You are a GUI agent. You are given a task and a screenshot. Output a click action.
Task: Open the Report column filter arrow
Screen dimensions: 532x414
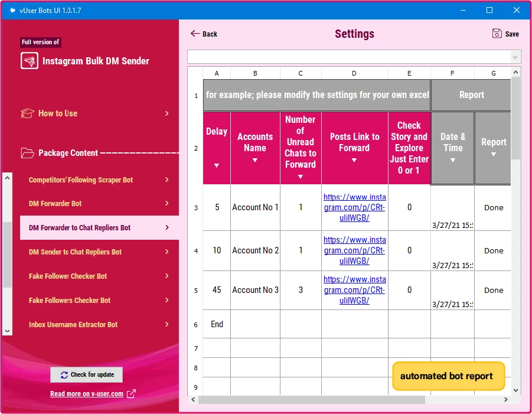click(494, 154)
